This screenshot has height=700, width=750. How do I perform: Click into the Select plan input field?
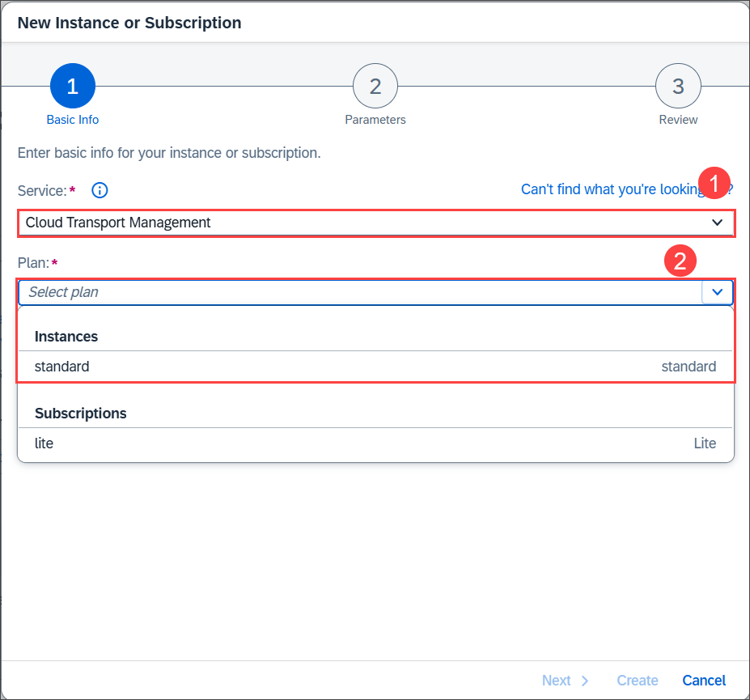pos(360,292)
